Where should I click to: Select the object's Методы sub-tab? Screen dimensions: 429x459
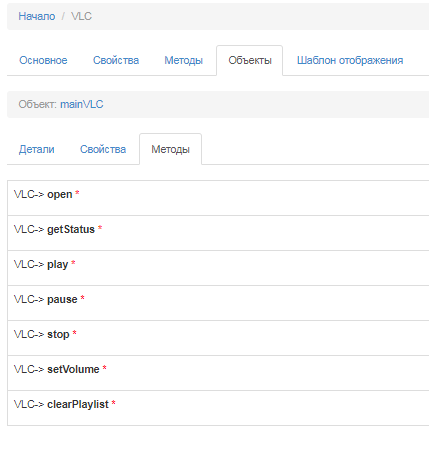[170, 149]
